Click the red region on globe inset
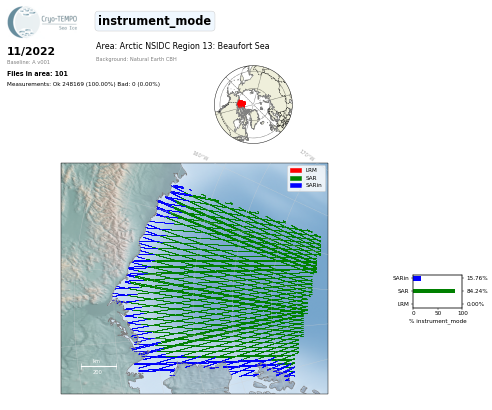492x410 pixels. [241, 104]
